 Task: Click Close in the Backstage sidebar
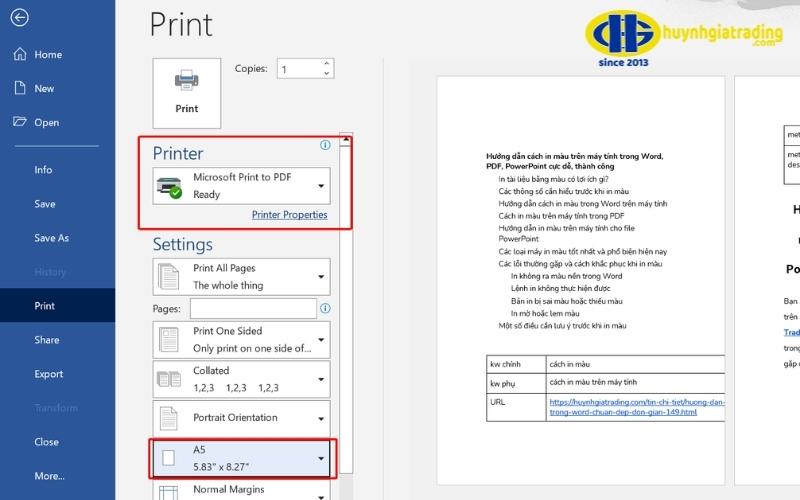pos(46,442)
